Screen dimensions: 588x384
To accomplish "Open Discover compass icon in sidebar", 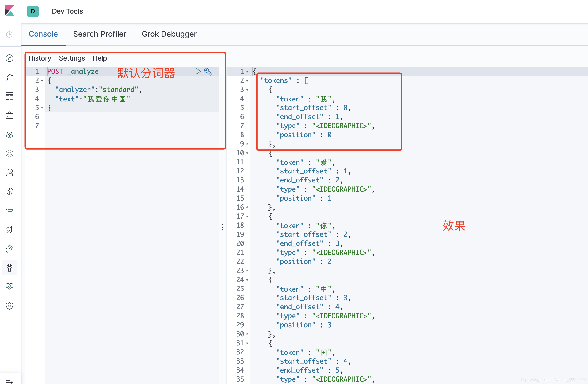I will pos(9,58).
